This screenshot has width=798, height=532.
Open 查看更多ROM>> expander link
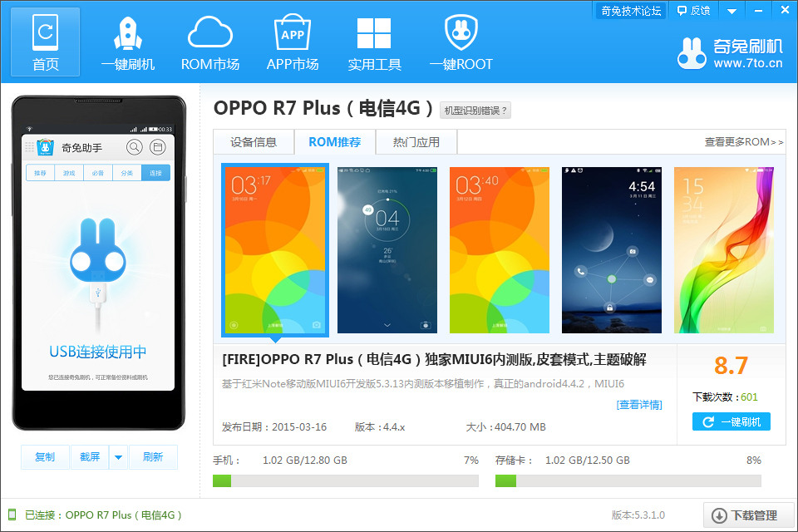[x=743, y=142]
